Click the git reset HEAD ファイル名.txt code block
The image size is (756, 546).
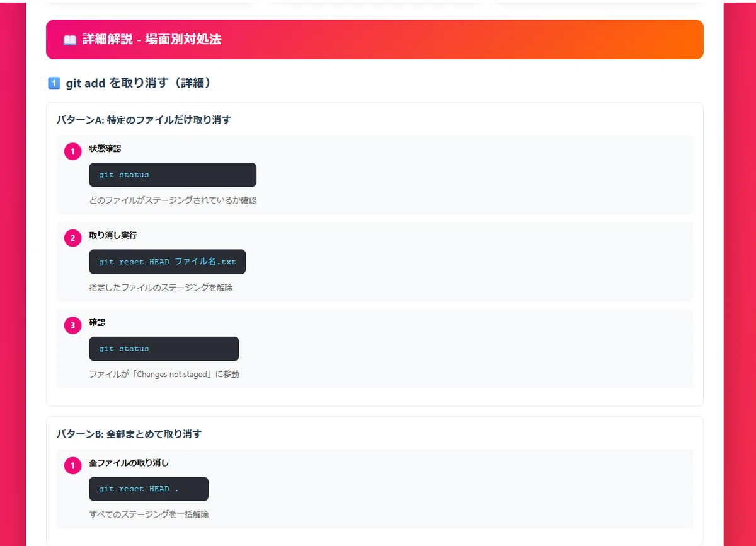point(168,262)
